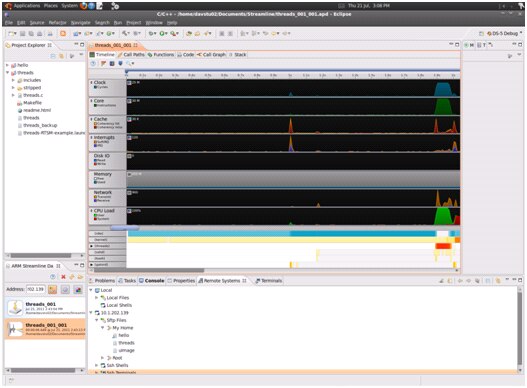
Task: Select the threads_001_001 report entry
Action: (45, 328)
